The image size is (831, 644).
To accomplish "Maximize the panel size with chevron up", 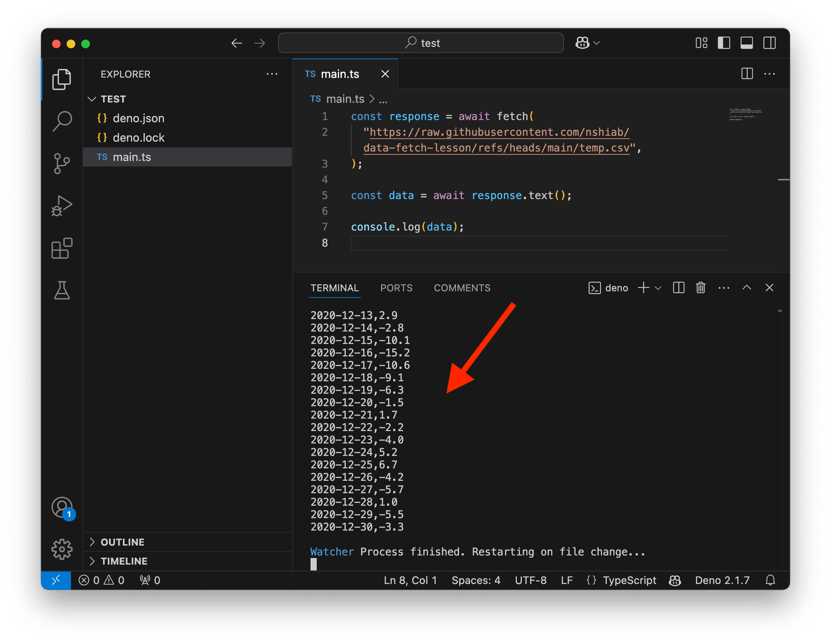I will point(747,288).
